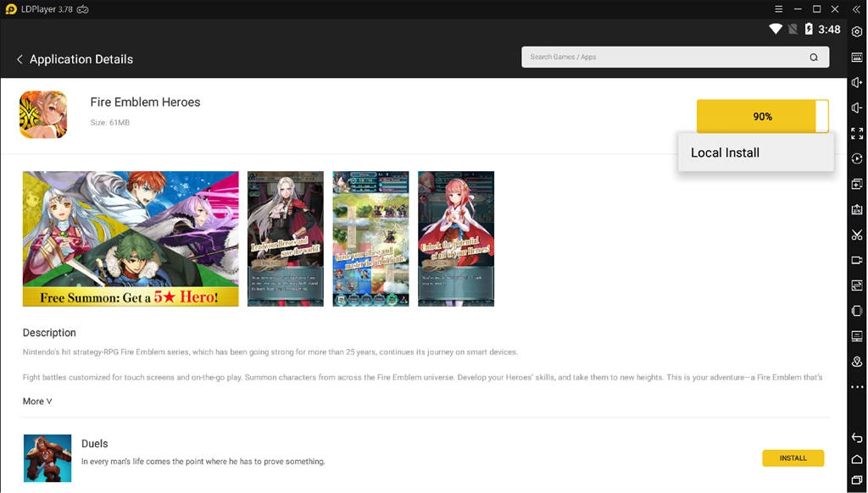
Task: Click scissors screenshot icon in sidebar
Action: pos(857,235)
